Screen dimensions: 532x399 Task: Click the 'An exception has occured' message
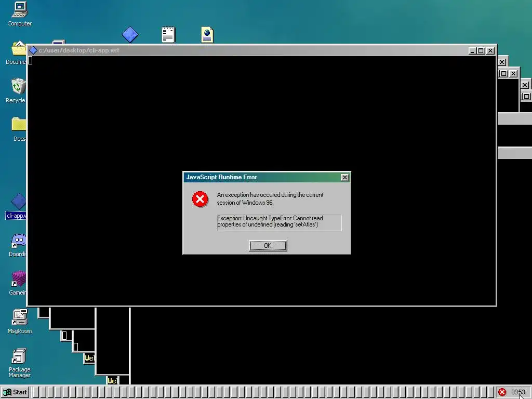(270, 199)
